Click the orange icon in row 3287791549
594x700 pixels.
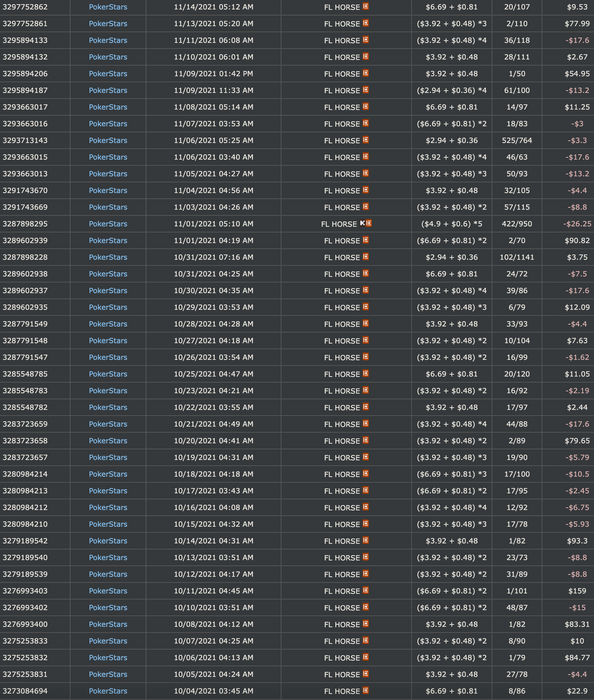point(366,323)
